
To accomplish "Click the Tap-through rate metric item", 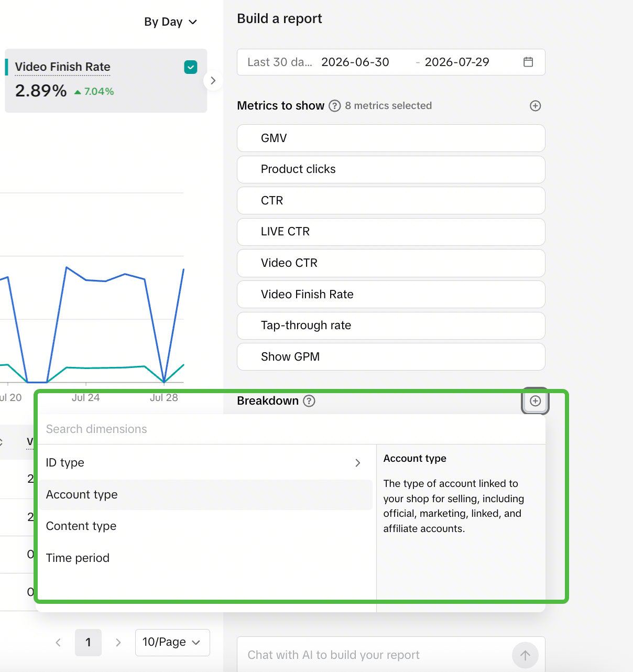I will coord(391,326).
